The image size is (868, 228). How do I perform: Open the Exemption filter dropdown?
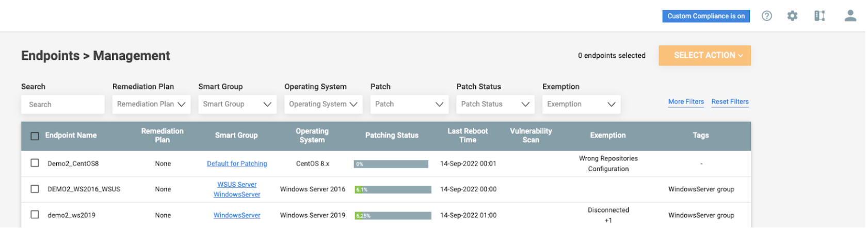coord(582,104)
